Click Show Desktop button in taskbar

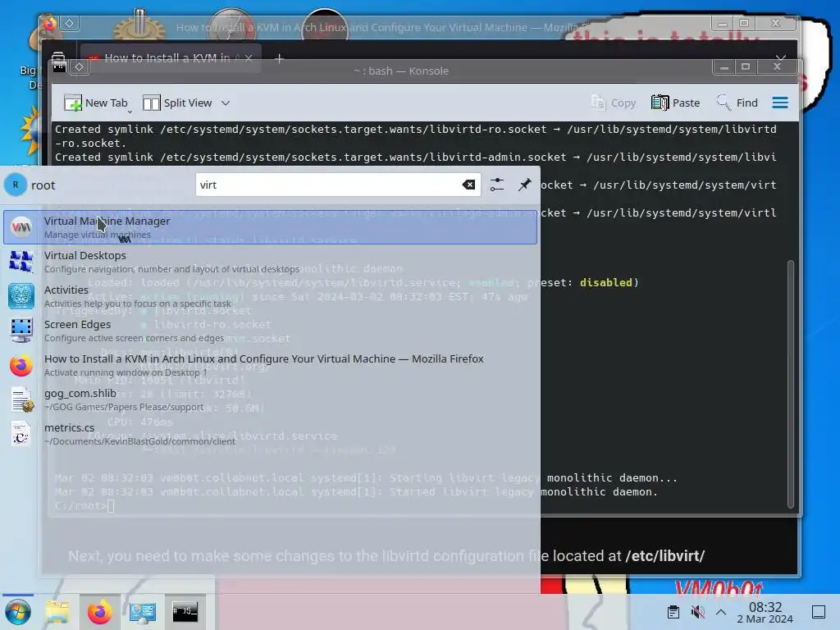click(x=819, y=612)
